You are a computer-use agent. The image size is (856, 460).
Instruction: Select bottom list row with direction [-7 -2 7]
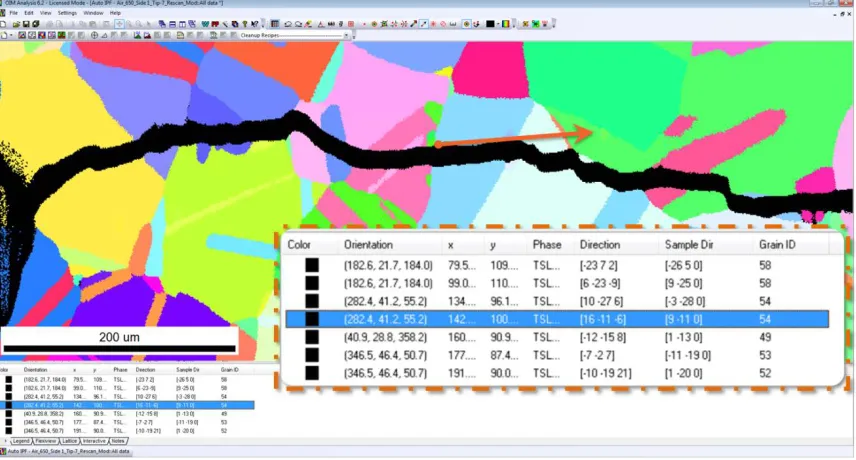(127, 422)
